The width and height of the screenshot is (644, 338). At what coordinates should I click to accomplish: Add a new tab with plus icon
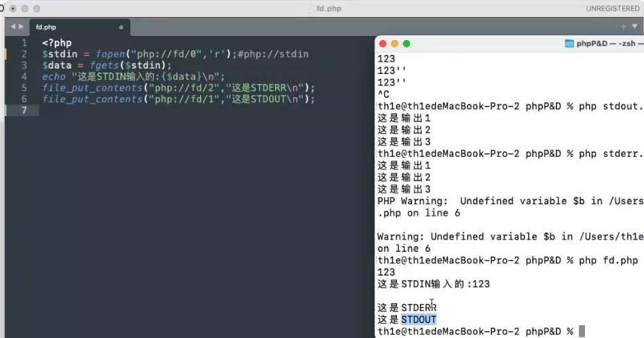click(x=623, y=26)
